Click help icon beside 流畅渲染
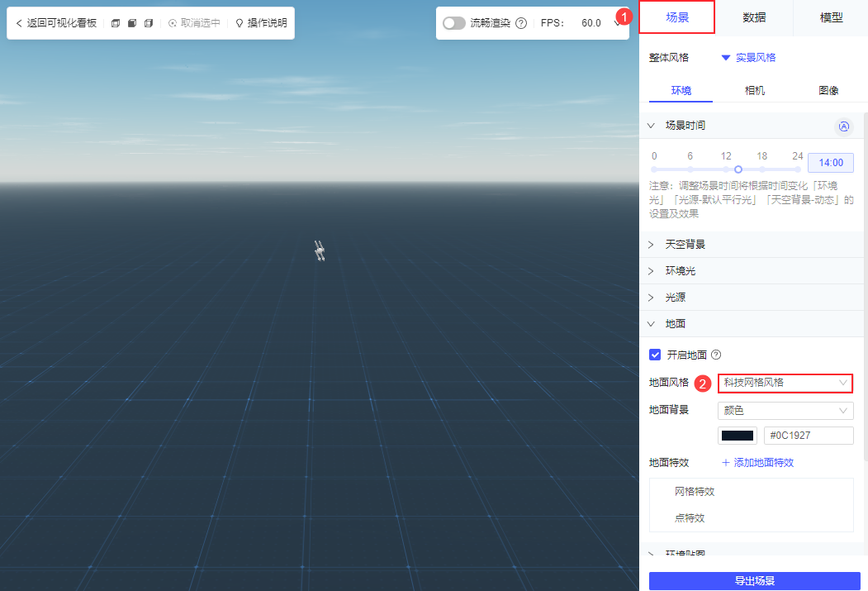The height and width of the screenshot is (591, 868). (521, 23)
